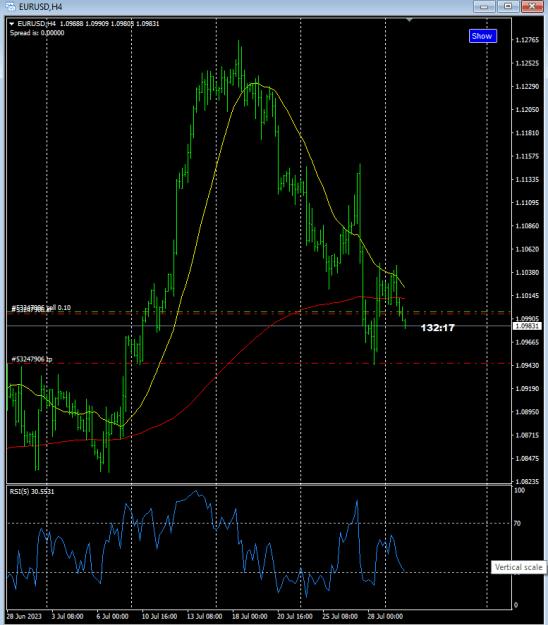Select the current price label 1.09831
The image size is (548, 625).
(x=527, y=326)
